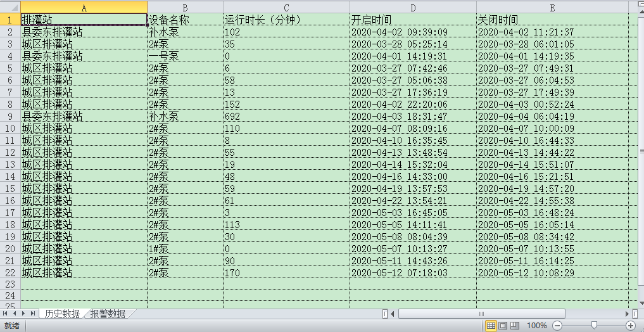
Task: Click the horizontal scrollbar thumb
Action: (481, 314)
